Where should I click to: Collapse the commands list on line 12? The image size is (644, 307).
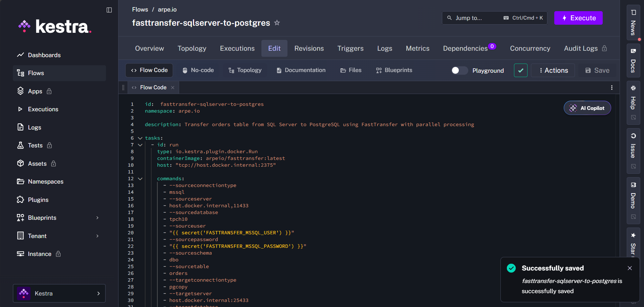click(140, 179)
